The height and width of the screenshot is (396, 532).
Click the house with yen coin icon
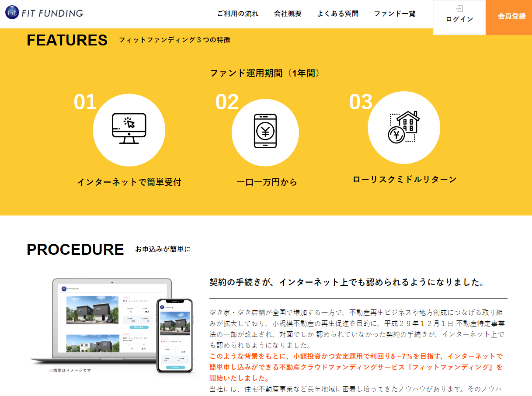point(403,127)
